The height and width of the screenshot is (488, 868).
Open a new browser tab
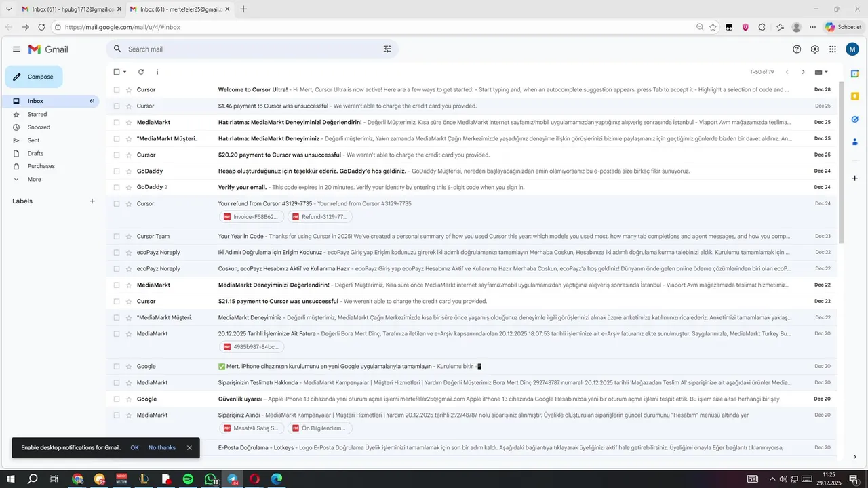[x=243, y=9]
